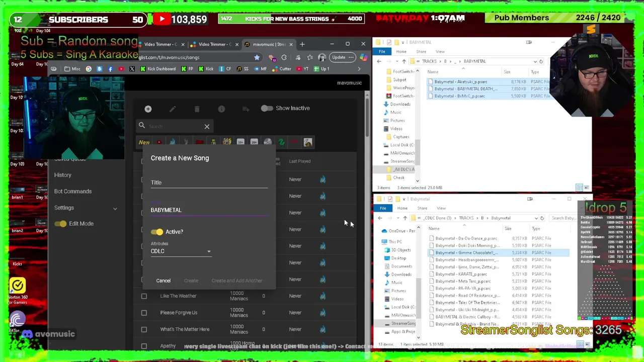Image resolution: width=644 pixels, height=362 pixels.
Task: Open the CDLC Attributes dropdown
Action: [x=181, y=251]
